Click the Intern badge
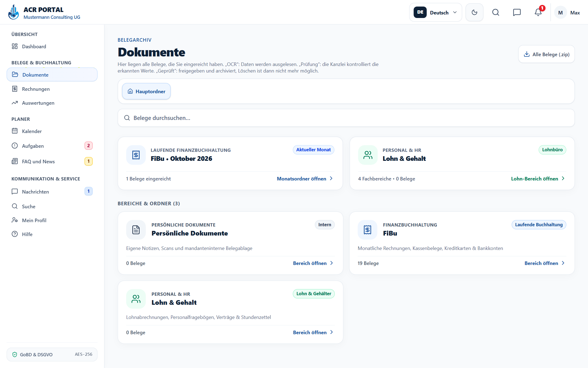588x368 pixels. 324,225
